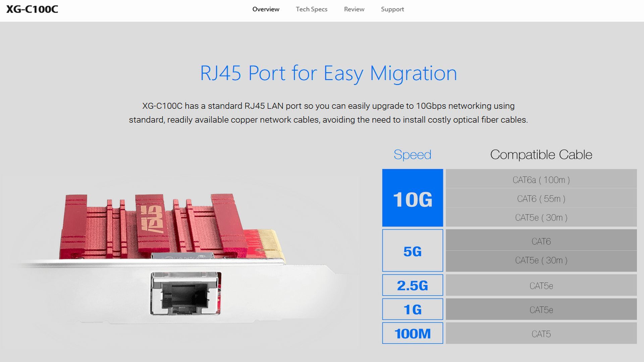Select the 2.5G speed box
This screenshot has height=362, width=644.
click(412, 285)
